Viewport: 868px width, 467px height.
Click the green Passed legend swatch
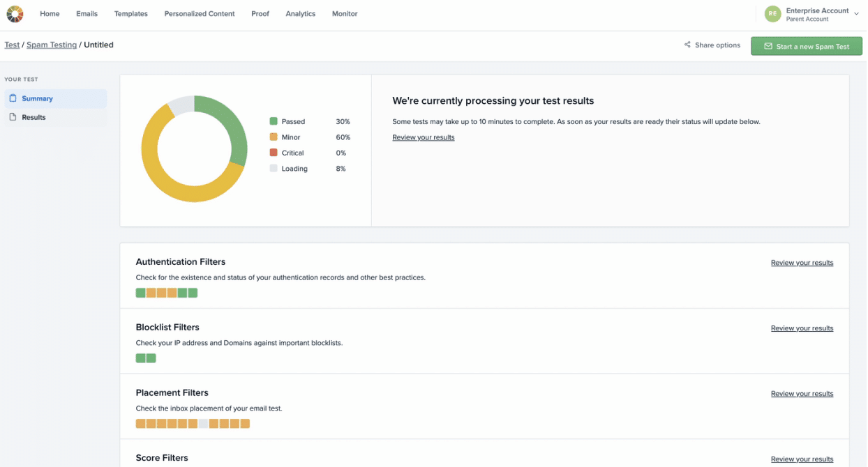[274, 121]
